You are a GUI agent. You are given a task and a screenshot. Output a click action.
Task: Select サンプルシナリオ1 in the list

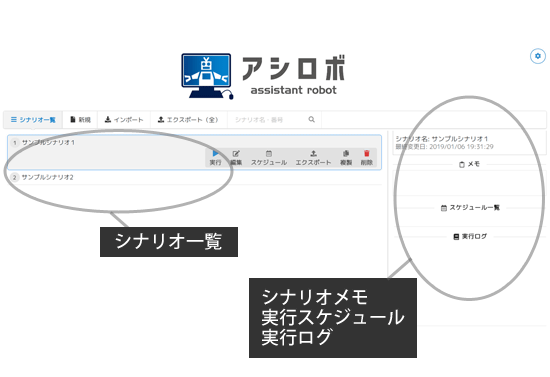[x=48, y=142]
